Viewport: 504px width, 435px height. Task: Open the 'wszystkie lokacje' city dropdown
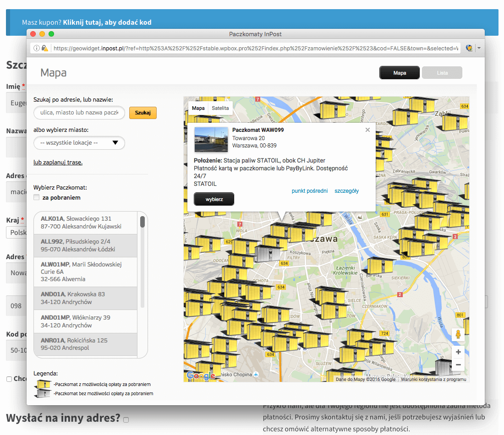click(x=79, y=143)
